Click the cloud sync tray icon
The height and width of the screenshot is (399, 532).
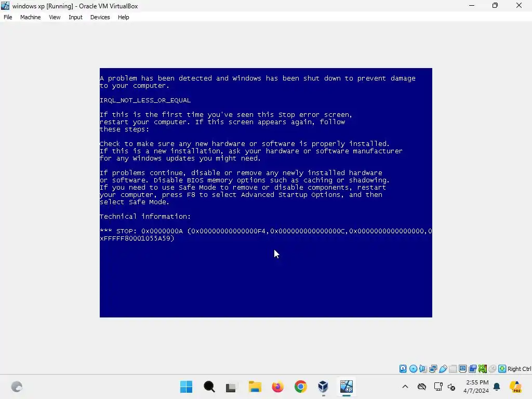tap(422, 387)
